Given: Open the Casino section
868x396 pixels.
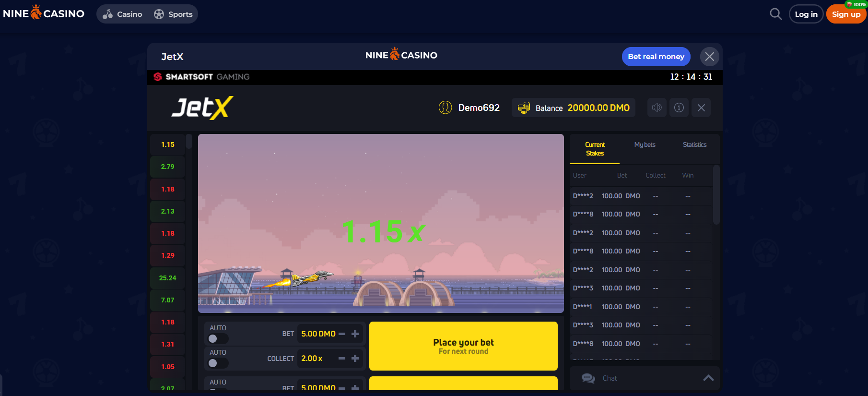Looking at the screenshot, I should pyautogui.click(x=123, y=14).
